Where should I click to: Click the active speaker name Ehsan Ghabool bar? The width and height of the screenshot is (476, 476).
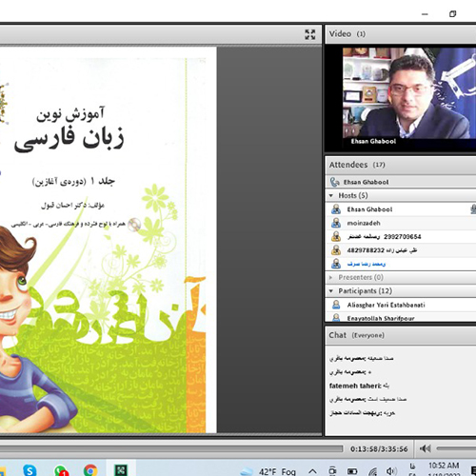click(x=401, y=182)
